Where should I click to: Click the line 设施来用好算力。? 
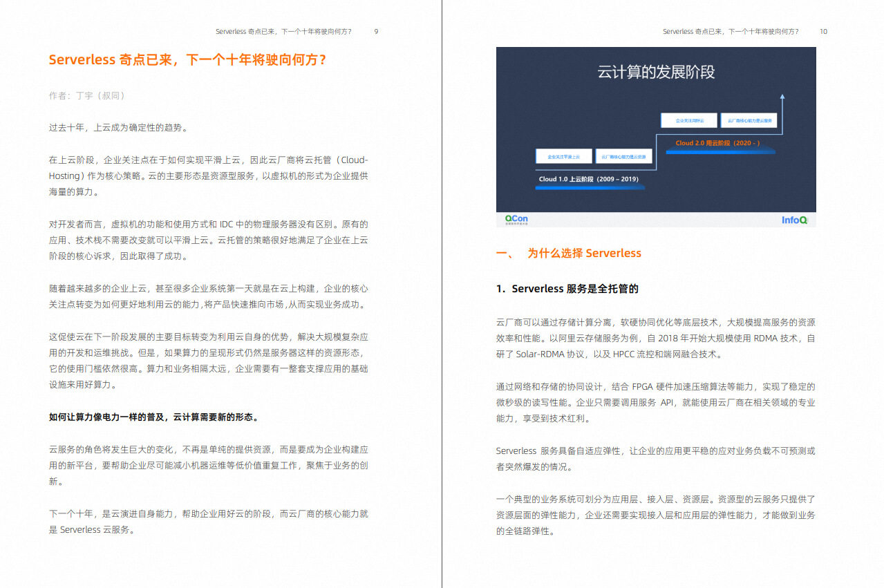[83, 385]
